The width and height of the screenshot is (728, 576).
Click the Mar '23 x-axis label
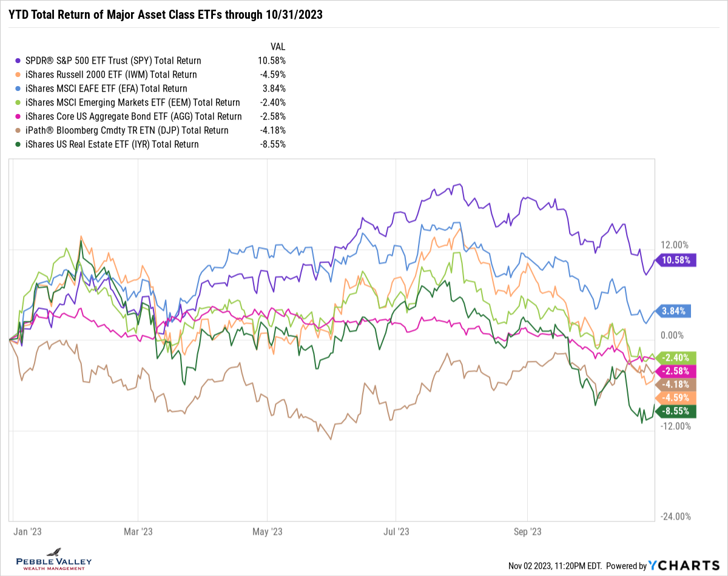coord(138,532)
